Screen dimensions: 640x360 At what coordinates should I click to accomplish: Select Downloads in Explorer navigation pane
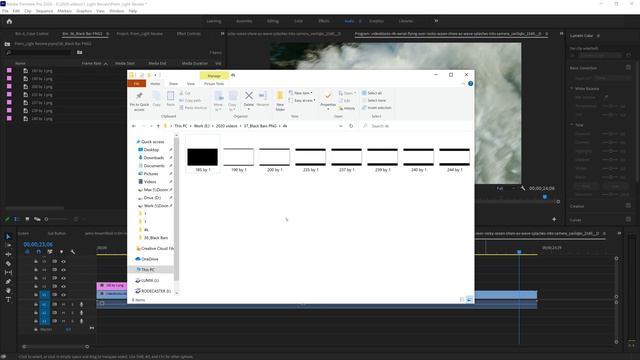coord(153,158)
